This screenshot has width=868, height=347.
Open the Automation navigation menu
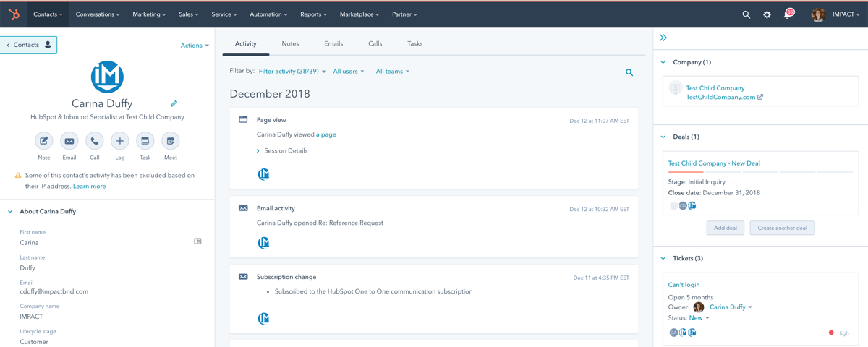click(x=268, y=14)
